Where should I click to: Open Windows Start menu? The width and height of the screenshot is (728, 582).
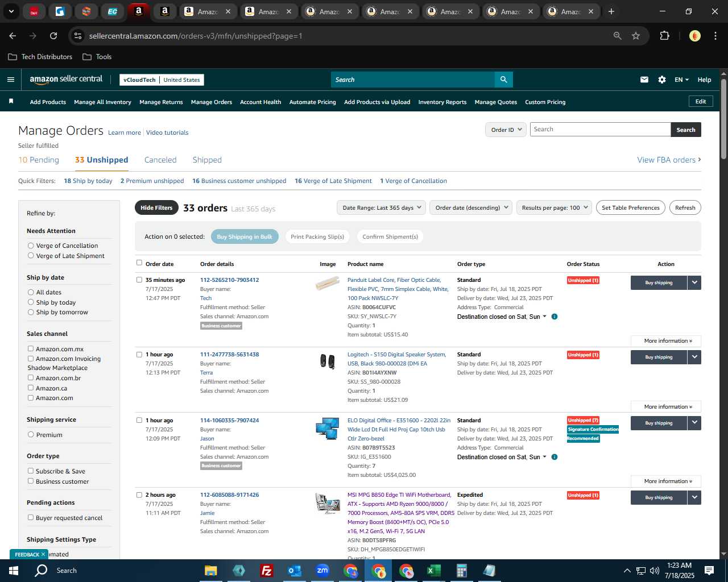[x=14, y=571]
